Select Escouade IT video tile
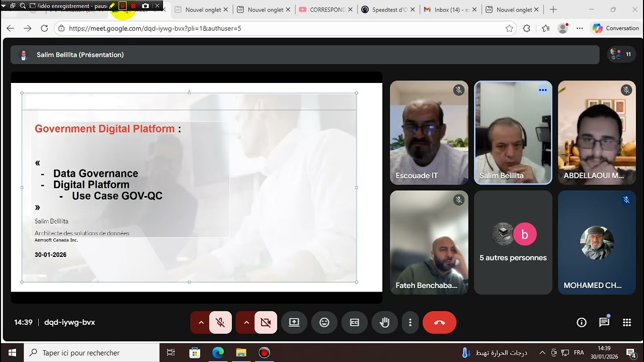 tap(429, 133)
